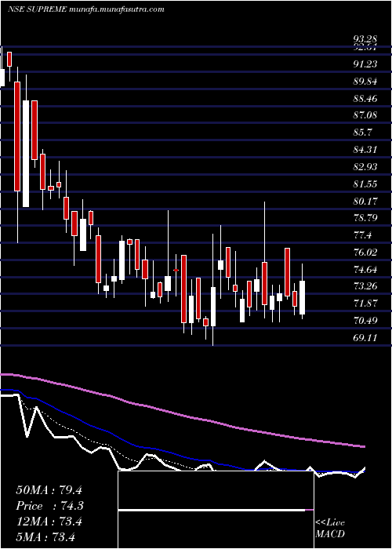Select the Price : 74.3 readout

pyautogui.click(x=49, y=506)
